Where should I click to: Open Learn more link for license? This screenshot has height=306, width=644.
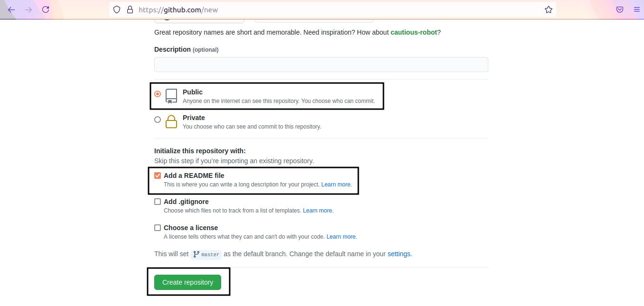coord(341,237)
